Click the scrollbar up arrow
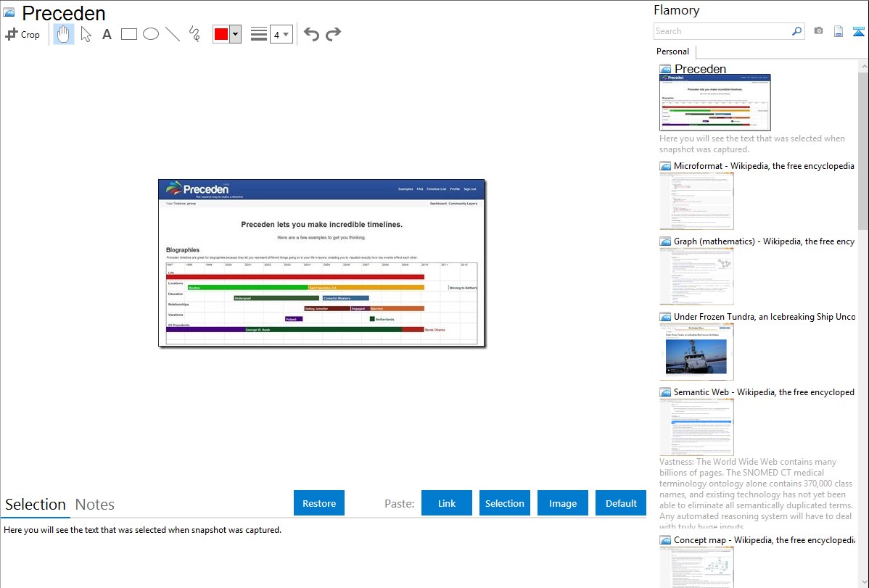Viewport: 869px width, 588px height. coord(863,66)
